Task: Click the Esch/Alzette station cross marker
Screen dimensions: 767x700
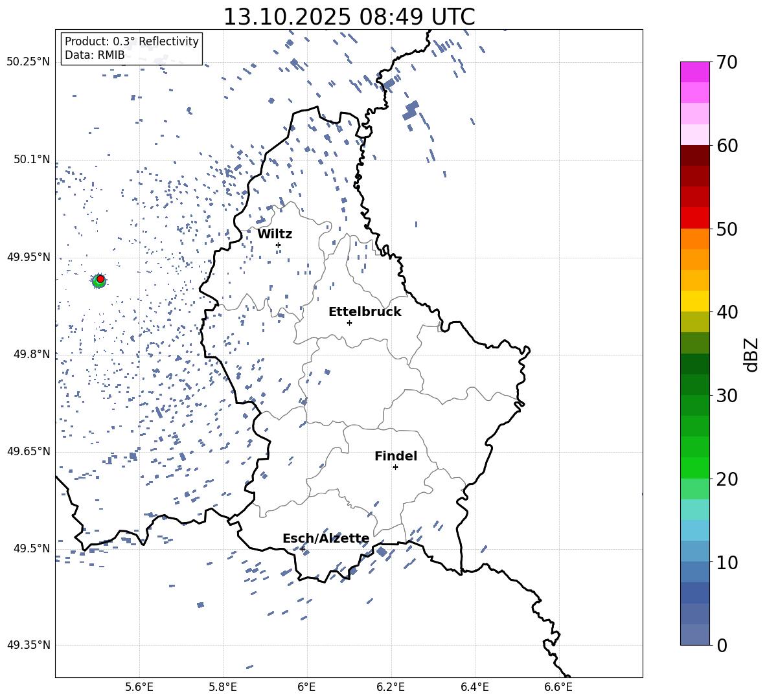Action: pyautogui.click(x=303, y=549)
